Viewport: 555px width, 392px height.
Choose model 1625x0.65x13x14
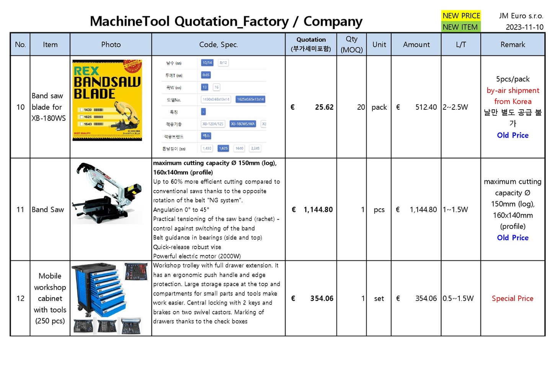(x=250, y=99)
